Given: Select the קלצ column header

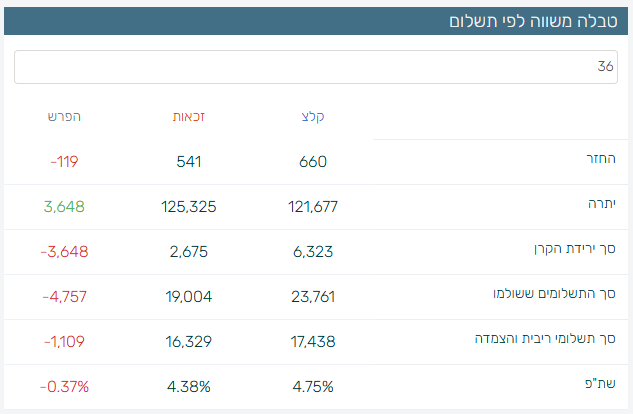Looking at the screenshot, I should (x=313, y=117).
